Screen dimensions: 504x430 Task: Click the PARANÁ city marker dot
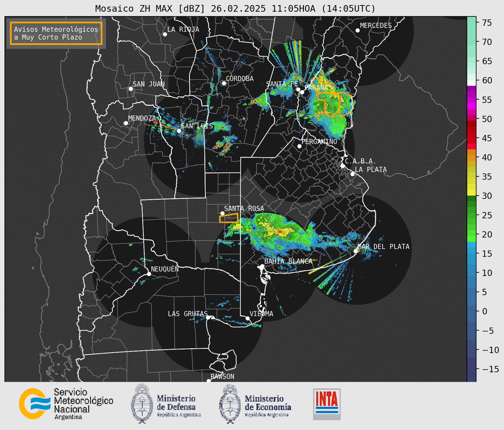point(302,92)
